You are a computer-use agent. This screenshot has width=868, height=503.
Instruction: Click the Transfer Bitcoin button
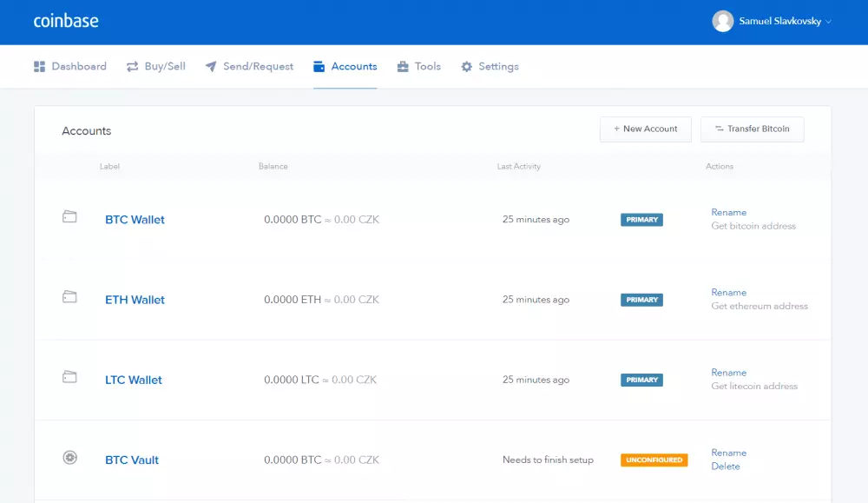pyautogui.click(x=752, y=129)
